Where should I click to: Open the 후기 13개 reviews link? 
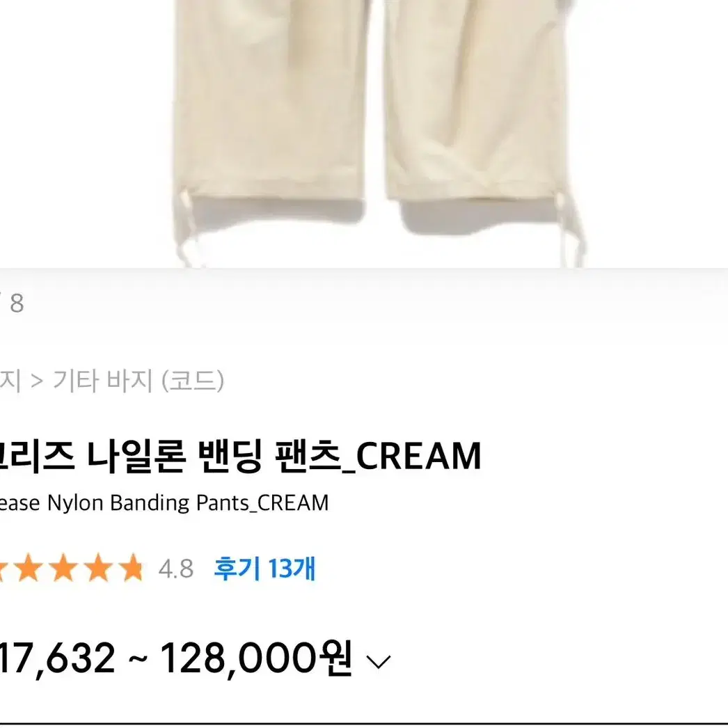(264, 569)
